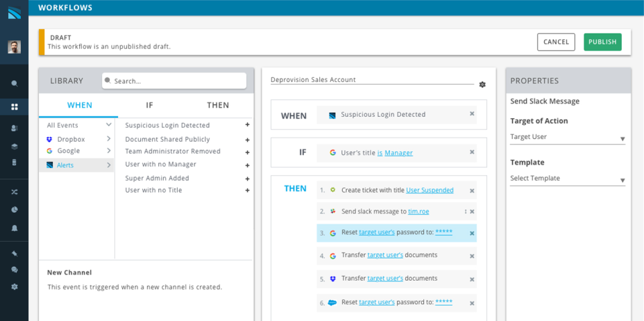Viewport: 644px width, 321px height.
Task: Select the Create ticket step row
Action: click(396, 190)
